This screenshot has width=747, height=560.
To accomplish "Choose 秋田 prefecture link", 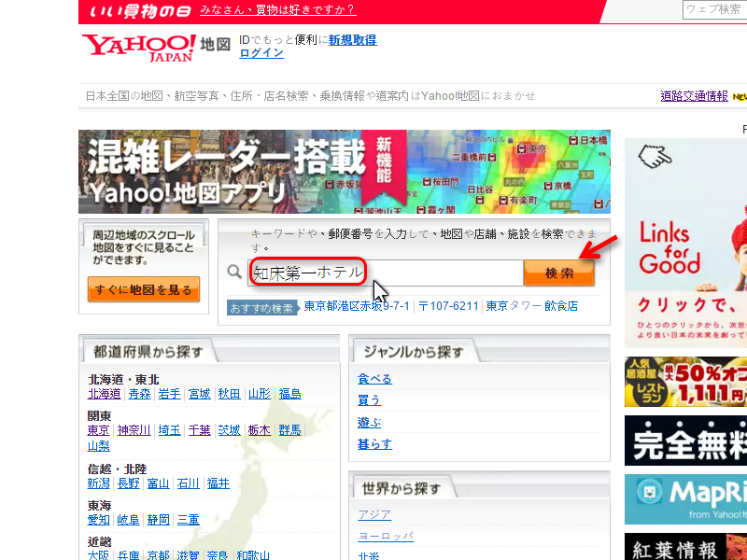I will pyautogui.click(x=229, y=394).
